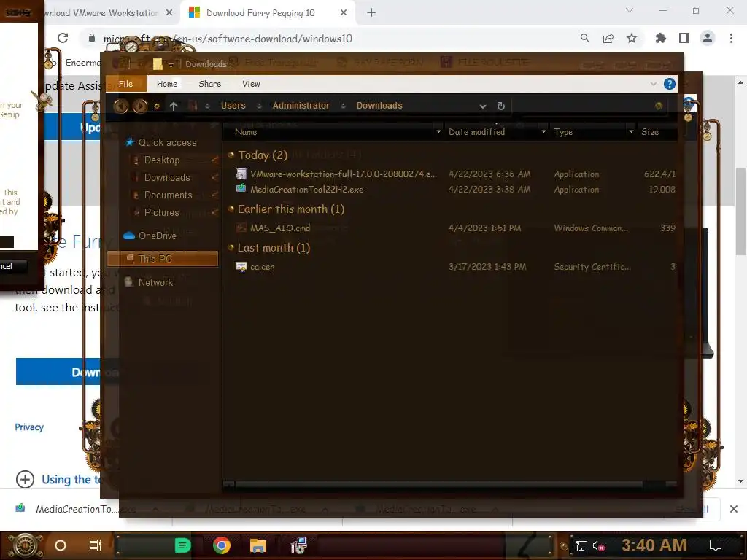Select the VMware-workstation-full installer file

(x=344, y=174)
